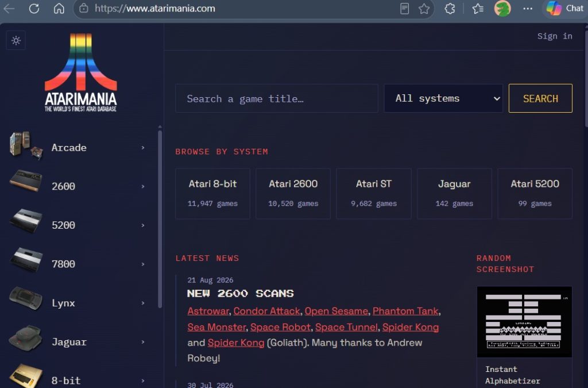The height and width of the screenshot is (388, 588).
Task: Select the Lynx sidebar menu label
Action: [63, 303]
